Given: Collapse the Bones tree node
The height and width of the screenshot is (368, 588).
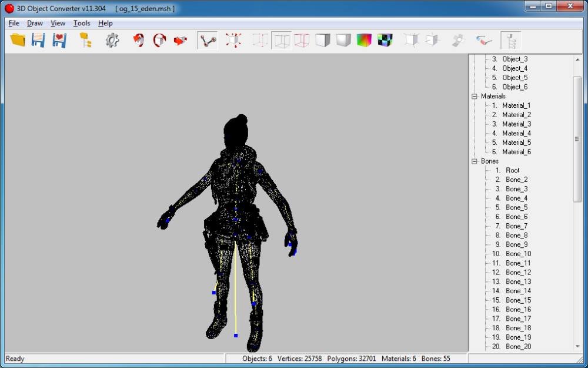Looking at the screenshot, I should 475,161.
